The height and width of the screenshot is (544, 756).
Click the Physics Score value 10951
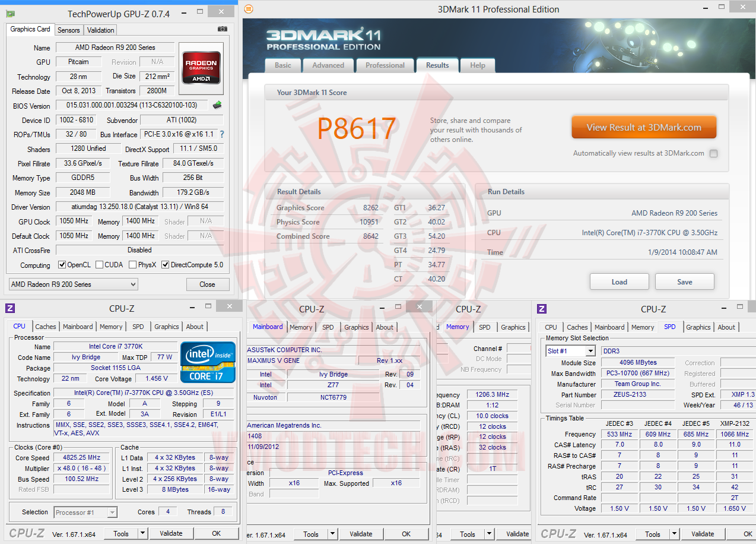(x=369, y=222)
